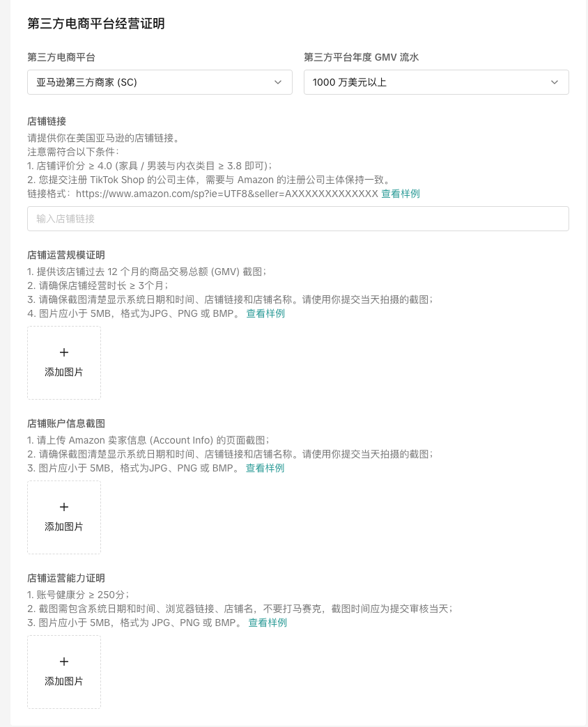Open 查看样例 in the 店铺运营能力证明 section
The width and height of the screenshot is (588, 727).
(268, 623)
